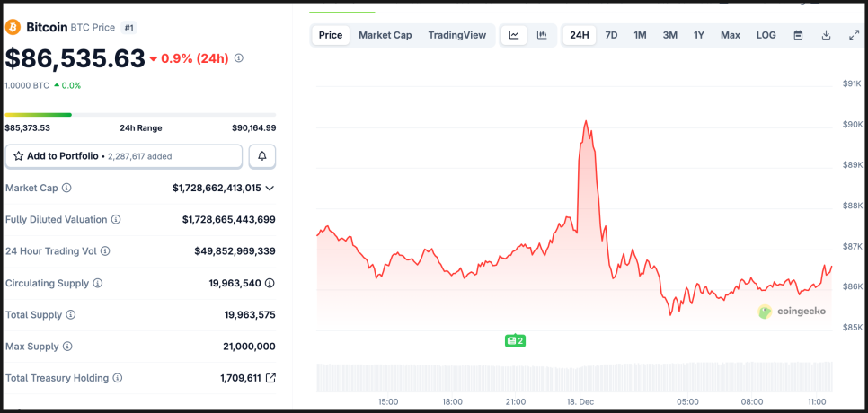Click the price alert bell icon

(262, 156)
